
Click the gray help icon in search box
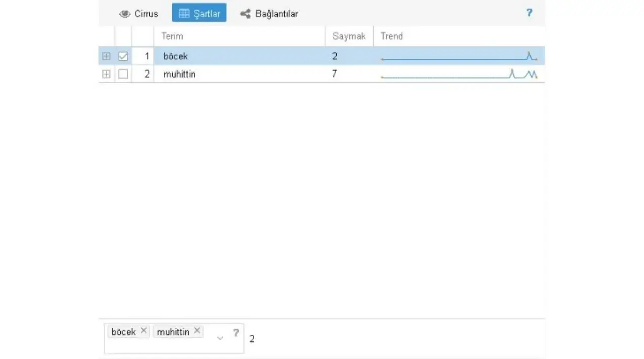tap(236, 333)
